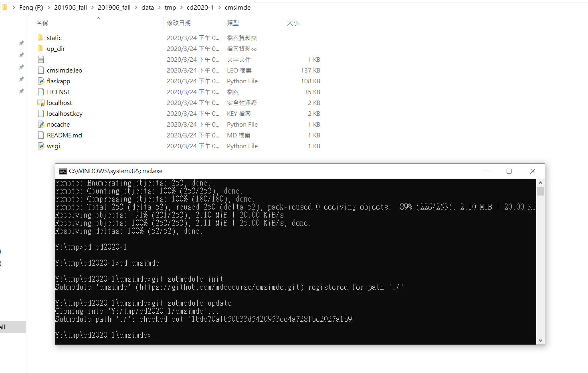588x373 pixels.
Task: Select the file name 'localhost.key'
Action: (x=65, y=114)
